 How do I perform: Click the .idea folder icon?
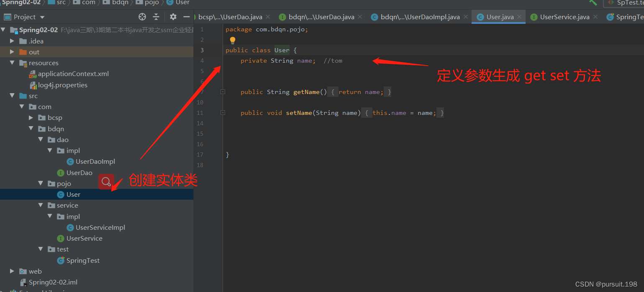[23, 41]
